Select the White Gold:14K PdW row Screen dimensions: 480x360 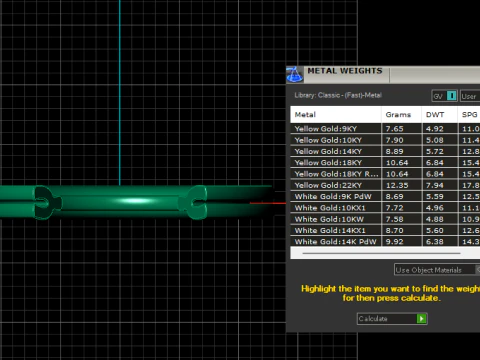pyautogui.click(x=385, y=242)
